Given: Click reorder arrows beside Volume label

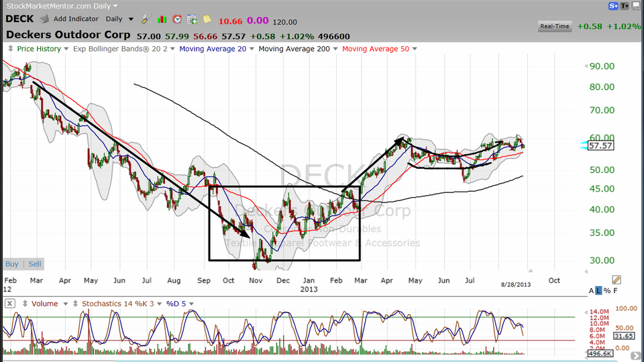Looking at the screenshot, I should click(x=25, y=304).
